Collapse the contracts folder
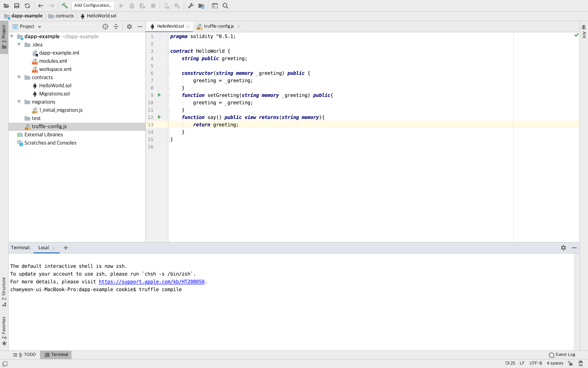 coord(19,77)
